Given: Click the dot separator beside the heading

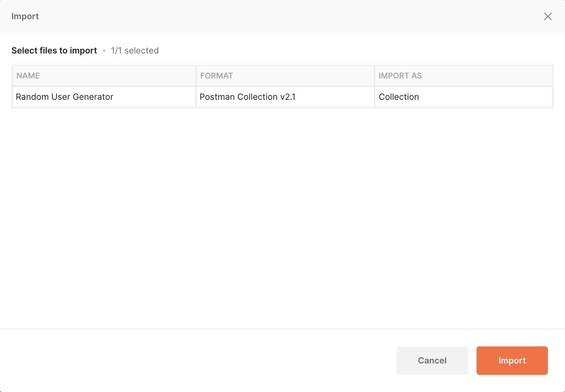Looking at the screenshot, I should [x=104, y=51].
